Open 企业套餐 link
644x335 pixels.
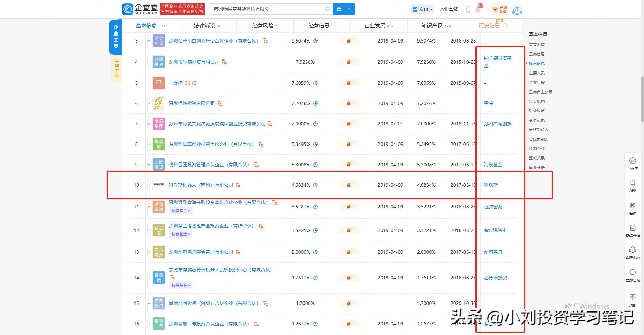(449, 9)
